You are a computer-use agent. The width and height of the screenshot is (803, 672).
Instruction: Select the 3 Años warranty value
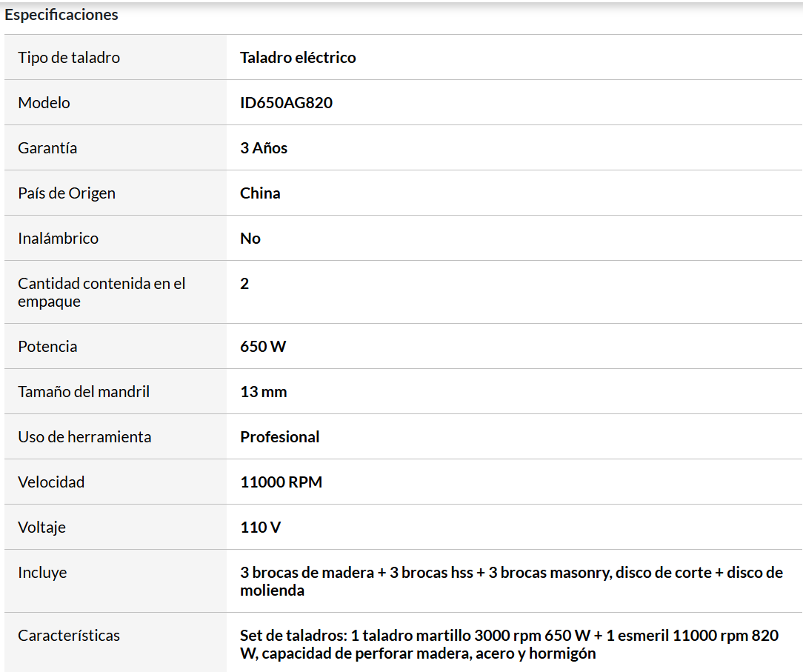pyautogui.click(x=264, y=148)
